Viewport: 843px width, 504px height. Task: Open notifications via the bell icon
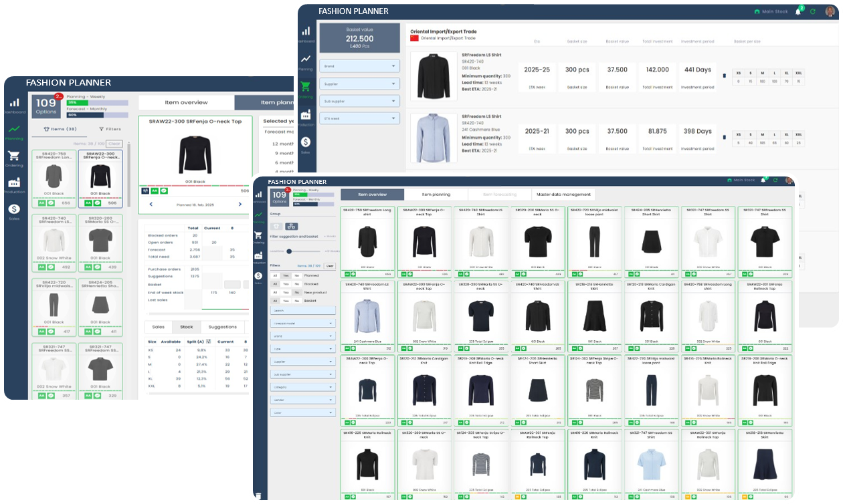(x=763, y=178)
